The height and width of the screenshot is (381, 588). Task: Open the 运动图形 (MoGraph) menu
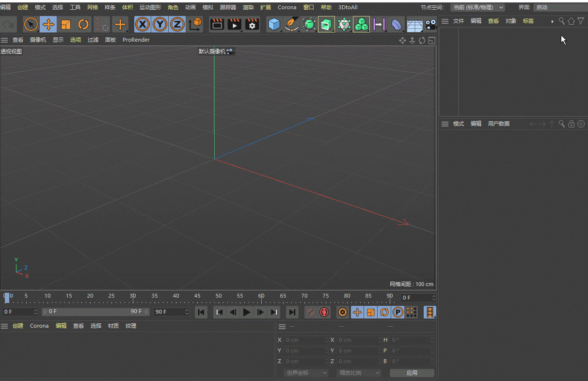pyautogui.click(x=150, y=7)
